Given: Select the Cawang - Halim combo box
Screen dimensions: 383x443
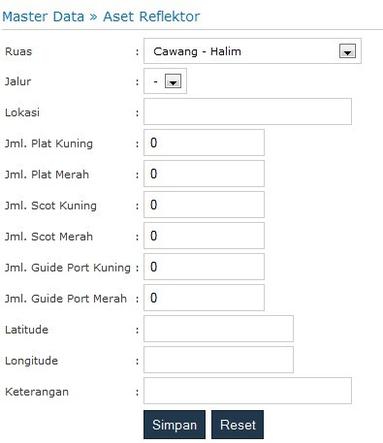Looking at the screenshot, I should pyautogui.click(x=252, y=51).
